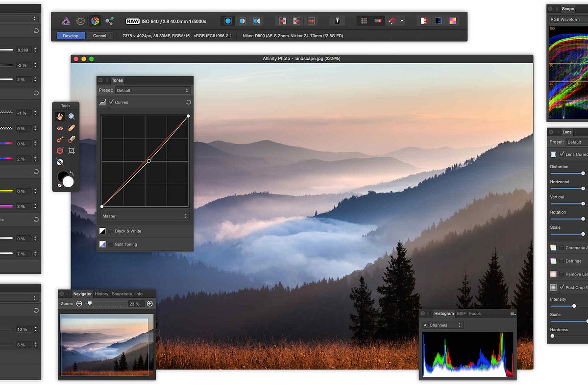Toggle the grid display icon

coord(364,21)
